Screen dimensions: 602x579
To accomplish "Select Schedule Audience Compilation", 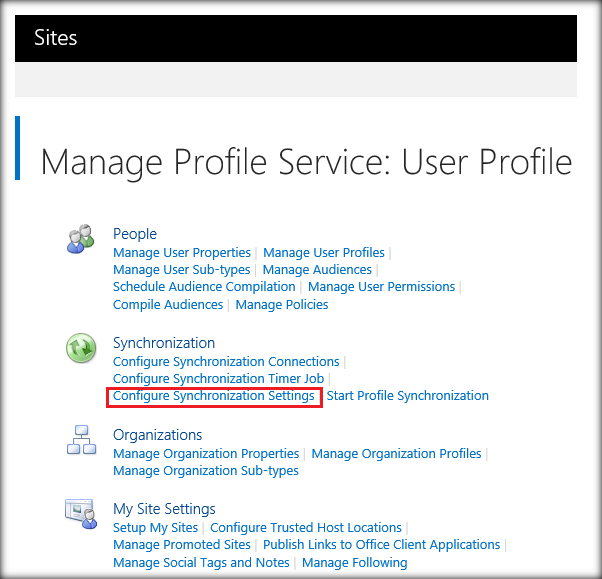I will coord(204,287).
